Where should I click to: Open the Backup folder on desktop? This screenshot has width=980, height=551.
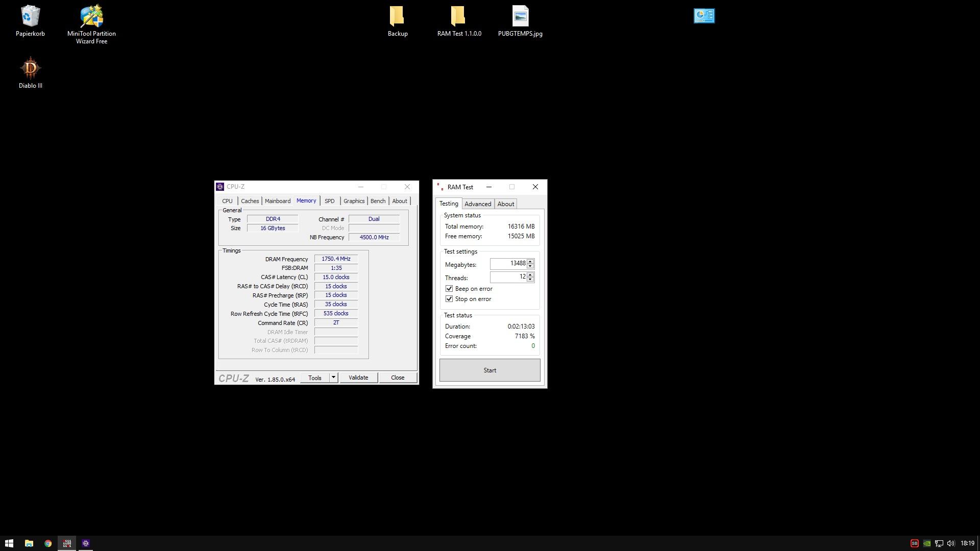pos(397,17)
